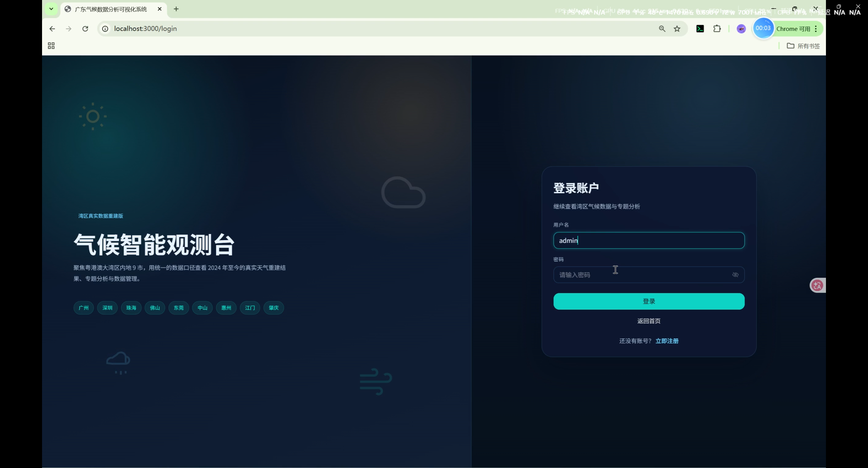The image size is (868, 468).
Task: Expand the tab search dropdown arrow
Action: [x=51, y=9]
